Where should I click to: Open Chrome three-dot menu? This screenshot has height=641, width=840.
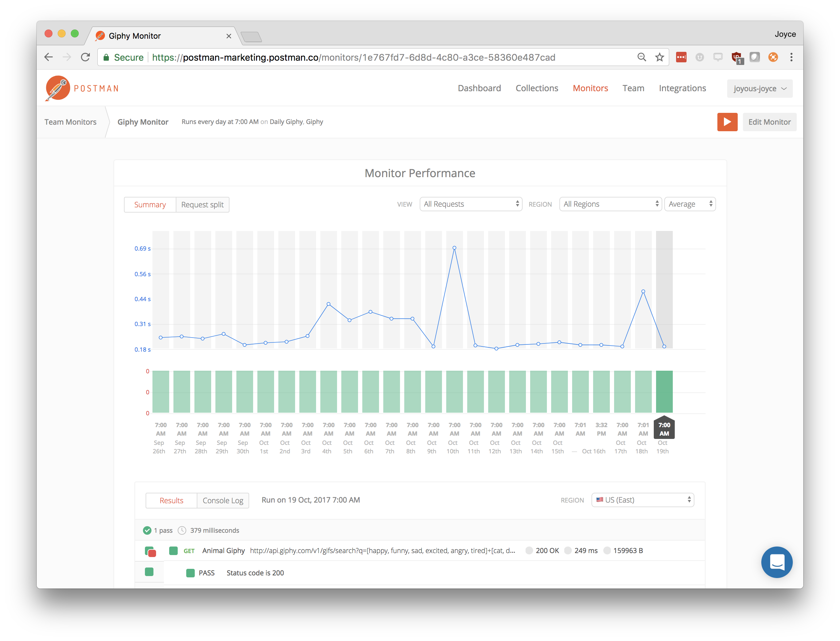[x=791, y=57]
